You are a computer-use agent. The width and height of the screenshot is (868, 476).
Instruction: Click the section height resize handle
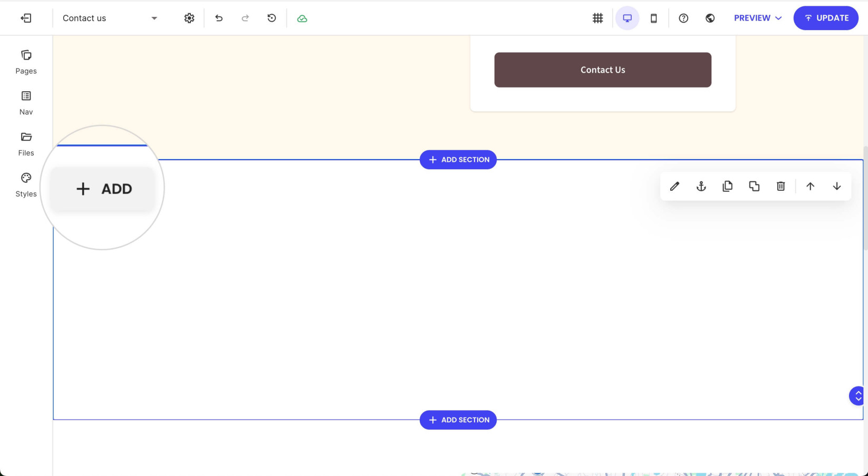pyautogui.click(x=858, y=396)
